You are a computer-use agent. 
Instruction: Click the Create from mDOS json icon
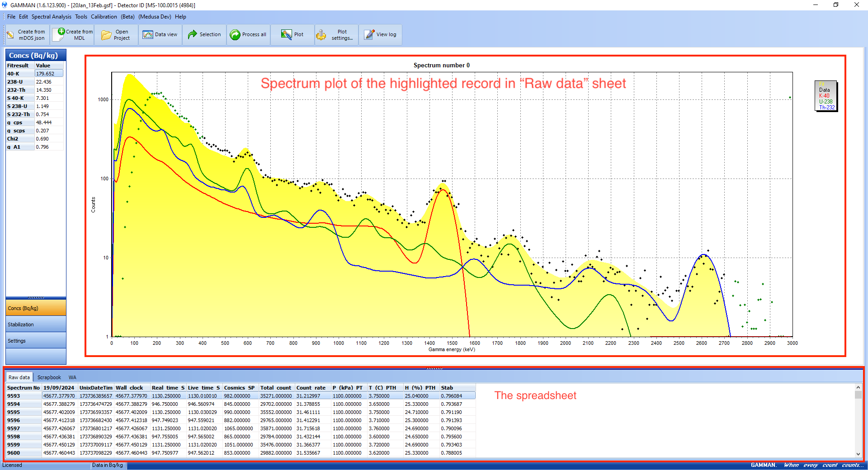[x=10, y=35]
